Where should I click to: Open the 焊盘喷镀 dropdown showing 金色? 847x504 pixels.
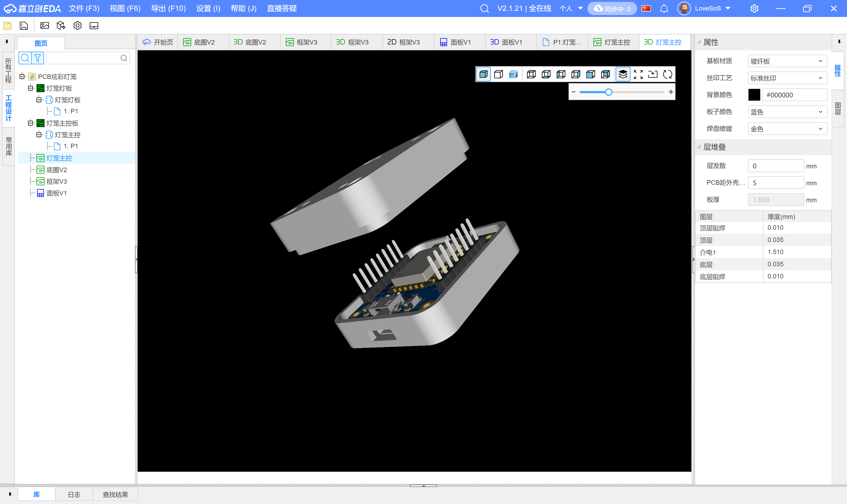click(x=787, y=129)
